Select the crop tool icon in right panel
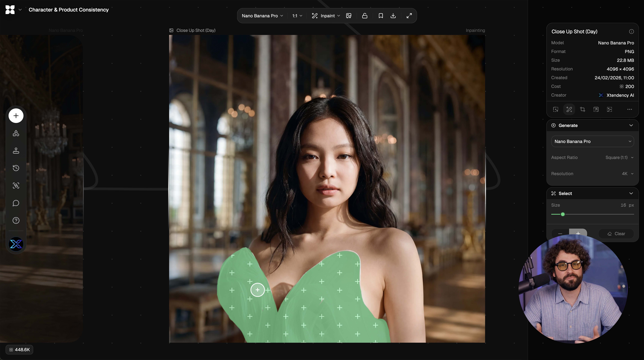The height and width of the screenshot is (360, 644). pos(583,109)
